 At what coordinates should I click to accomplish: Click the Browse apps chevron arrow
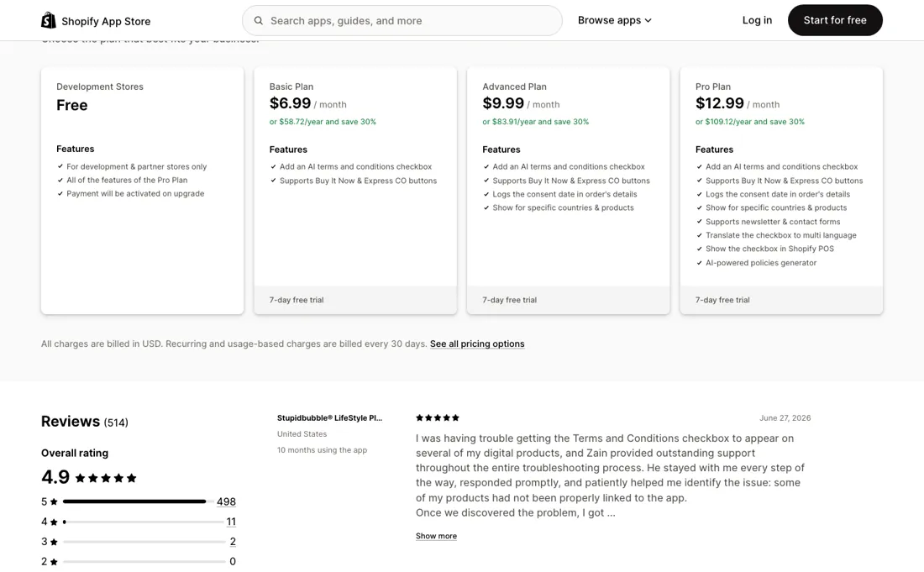648,21
